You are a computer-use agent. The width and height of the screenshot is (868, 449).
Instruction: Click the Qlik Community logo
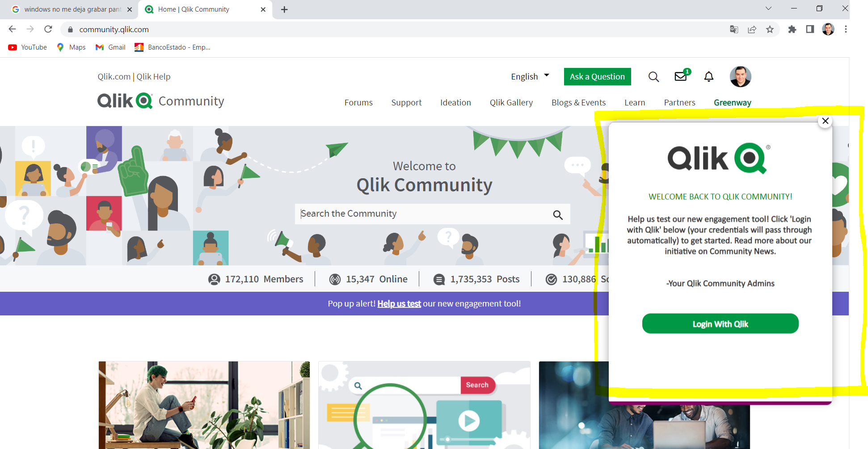(x=160, y=101)
